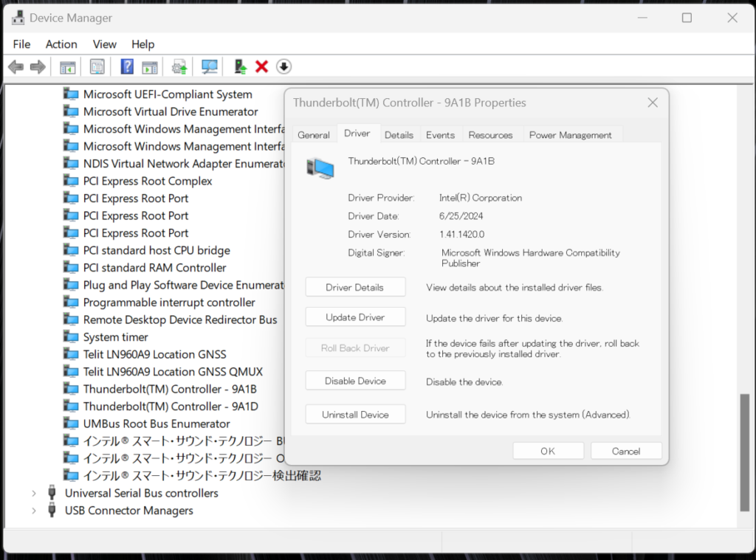The height and width of the screenshot is (560, 756).
Task: Click the Back arrow in toolbar
Action: click(16, 67)
